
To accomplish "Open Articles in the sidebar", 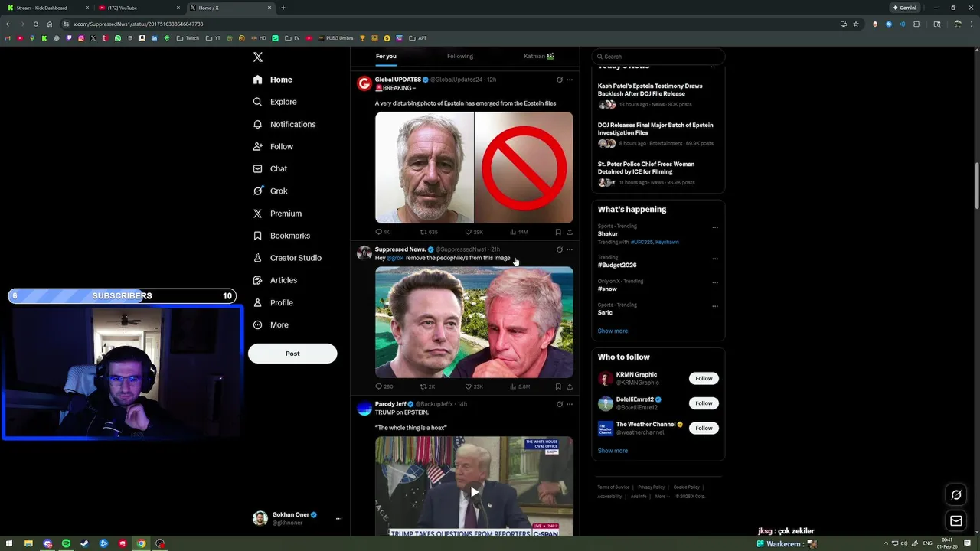I will click(275, 280).
